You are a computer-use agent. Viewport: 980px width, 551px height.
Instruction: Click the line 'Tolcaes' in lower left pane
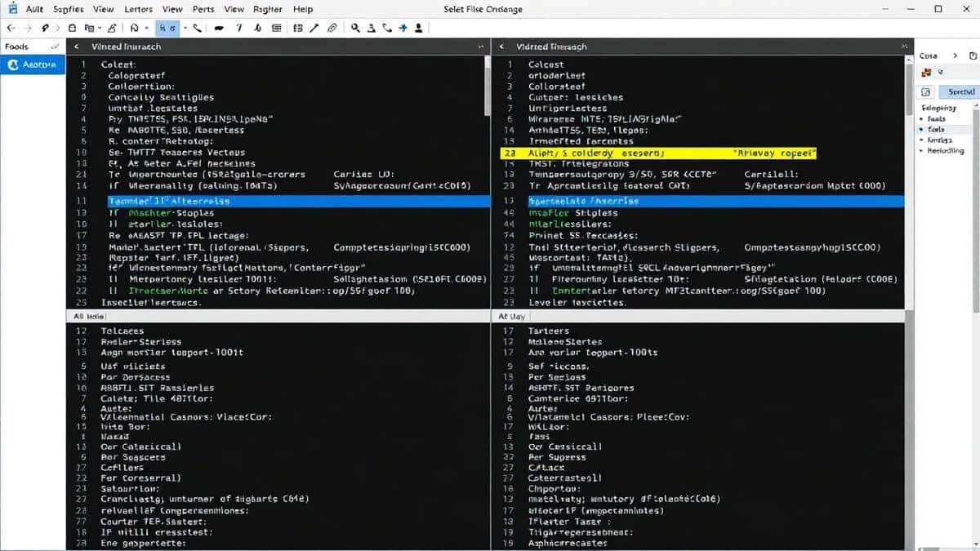[x=122, y=331]
